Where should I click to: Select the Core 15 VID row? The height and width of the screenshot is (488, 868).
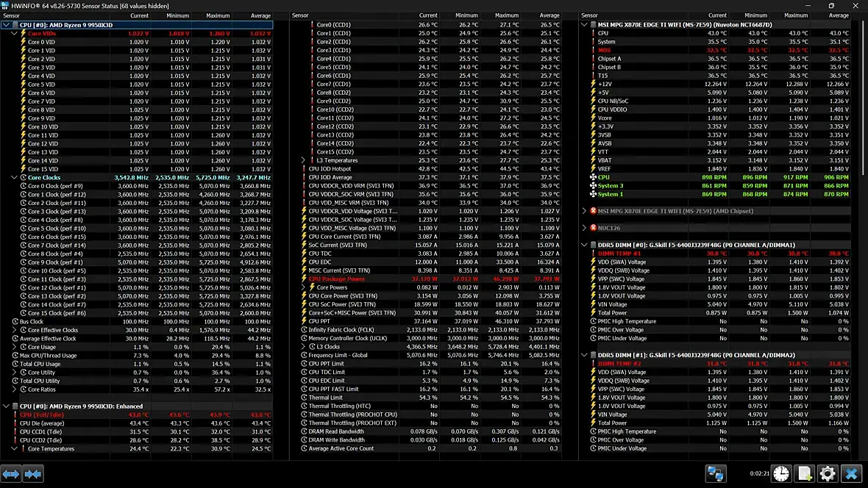coord(138,169)
